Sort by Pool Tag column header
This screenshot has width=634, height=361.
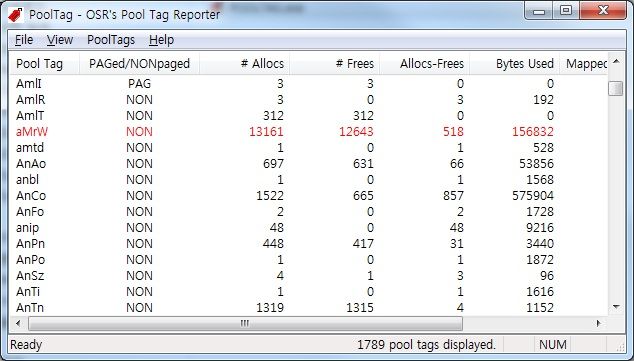pos(44,63)
